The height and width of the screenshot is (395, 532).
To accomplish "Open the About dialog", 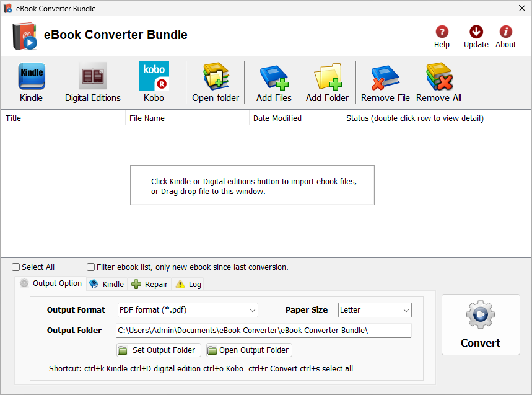I will click(x=505, y=35).
